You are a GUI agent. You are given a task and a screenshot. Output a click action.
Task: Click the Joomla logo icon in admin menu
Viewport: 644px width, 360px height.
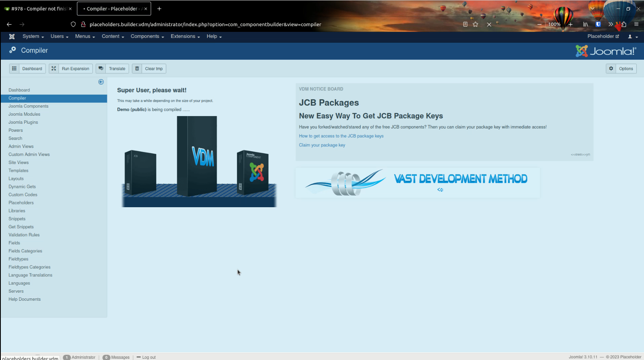click(x=12, y=36)
